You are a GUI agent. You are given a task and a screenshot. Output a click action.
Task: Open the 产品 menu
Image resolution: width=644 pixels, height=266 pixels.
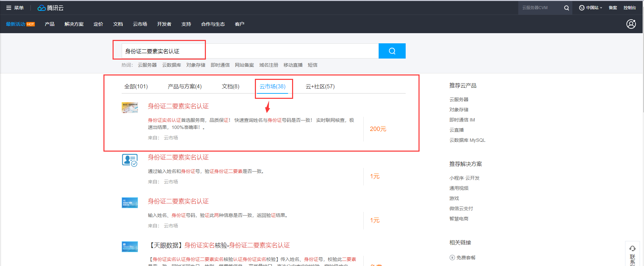tap(50, 24)
